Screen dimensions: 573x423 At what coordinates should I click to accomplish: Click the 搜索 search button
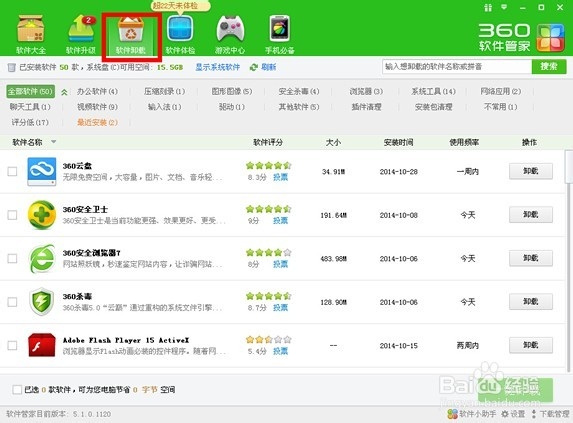click(x=549, y=67)
